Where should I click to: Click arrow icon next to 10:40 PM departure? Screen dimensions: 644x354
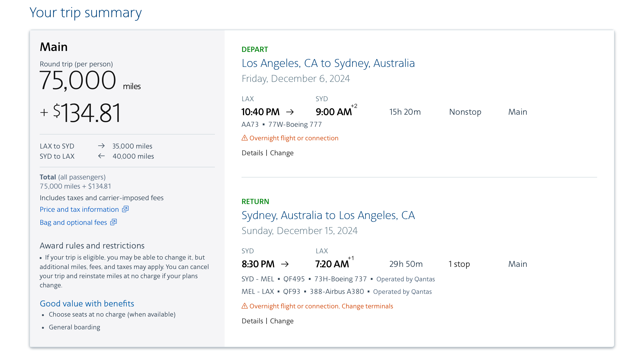pyautogui.click(x=290, y=112)
